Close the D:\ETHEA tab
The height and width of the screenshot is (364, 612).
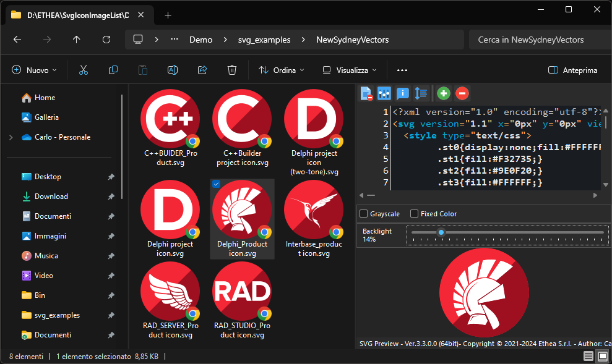(141, 15)
